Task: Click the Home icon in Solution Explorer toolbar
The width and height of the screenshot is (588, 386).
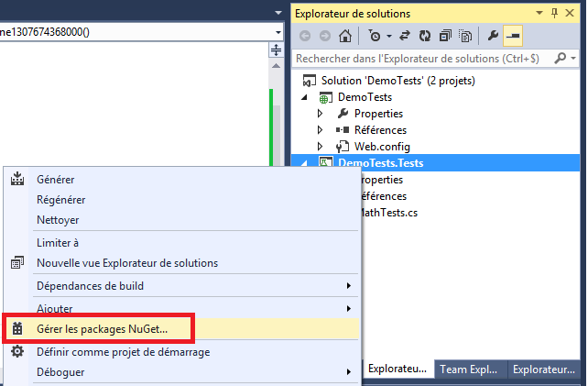Action: point(345,36)
